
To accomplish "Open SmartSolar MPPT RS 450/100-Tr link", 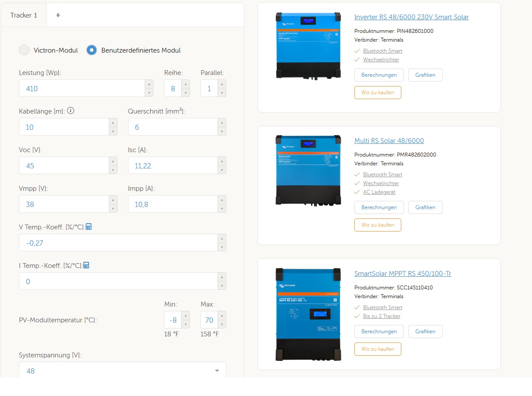I will coord(403,274).
